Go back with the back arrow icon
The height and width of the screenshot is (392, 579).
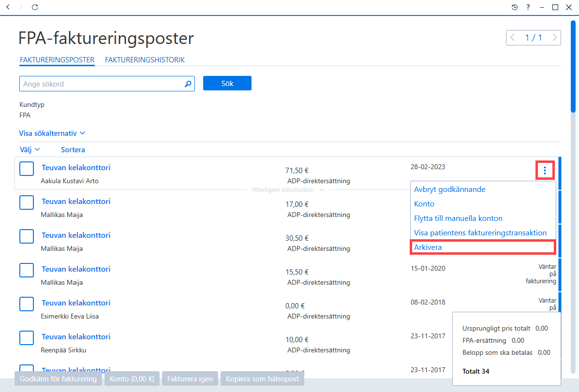point(8,7)
